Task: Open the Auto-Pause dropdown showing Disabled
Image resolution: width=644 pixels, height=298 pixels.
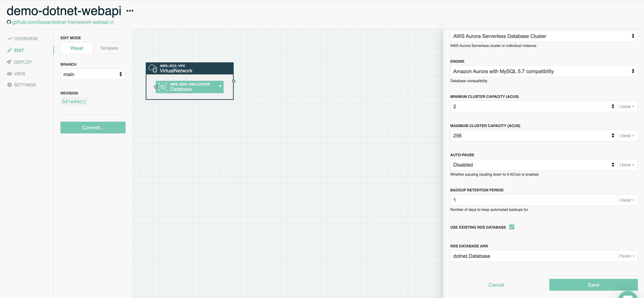Action: coord(534,165)
